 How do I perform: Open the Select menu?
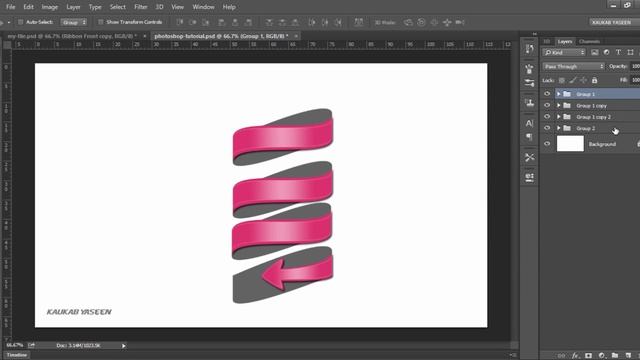point(118,7)
